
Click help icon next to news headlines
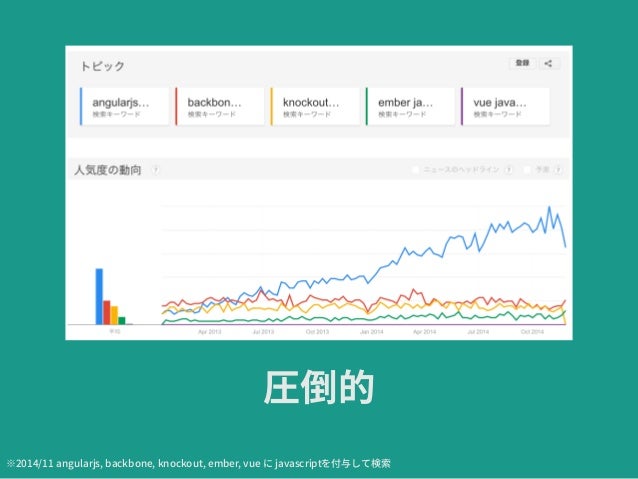(x=508, y=169)
